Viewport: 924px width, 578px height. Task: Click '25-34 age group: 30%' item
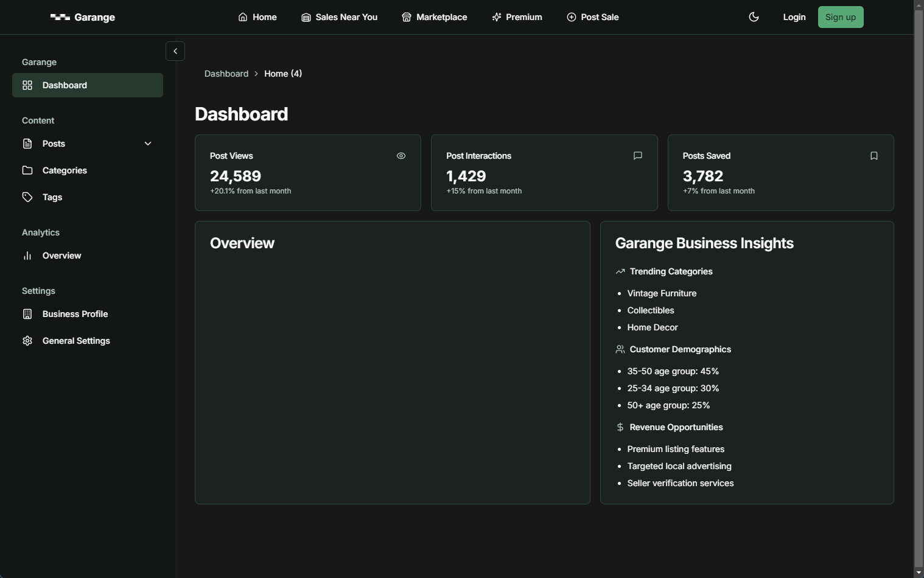[673, 388]
